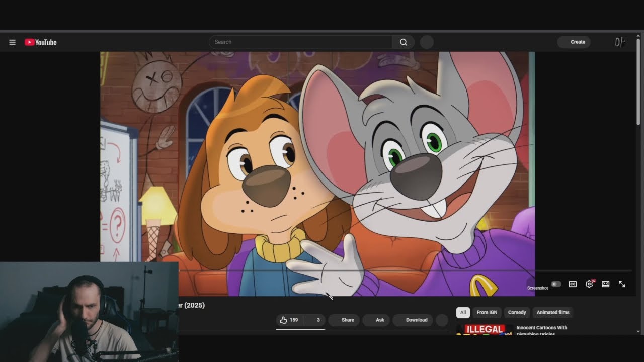
Task: Select the From IGN filter chip
Action: tap(487, 312)
